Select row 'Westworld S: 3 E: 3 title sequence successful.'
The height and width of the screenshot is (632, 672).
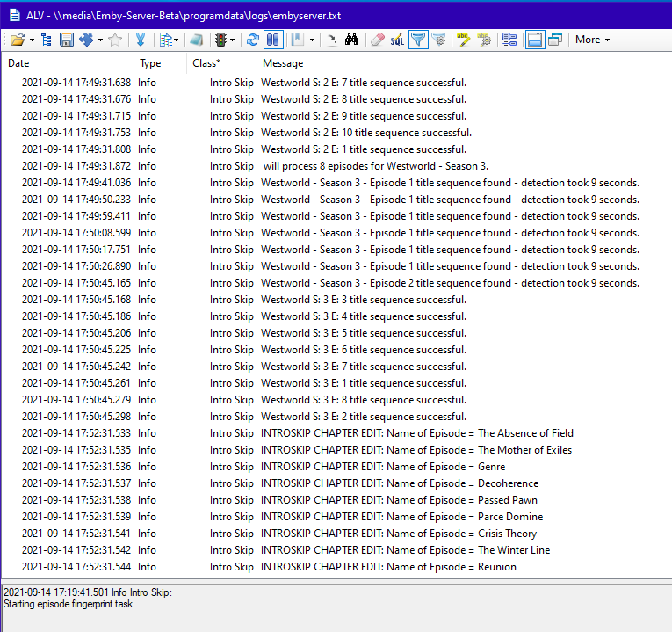[336, 300]
